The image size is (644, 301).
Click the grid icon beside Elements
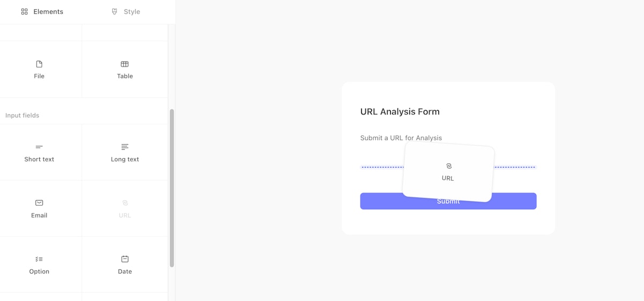pos(24,12)
